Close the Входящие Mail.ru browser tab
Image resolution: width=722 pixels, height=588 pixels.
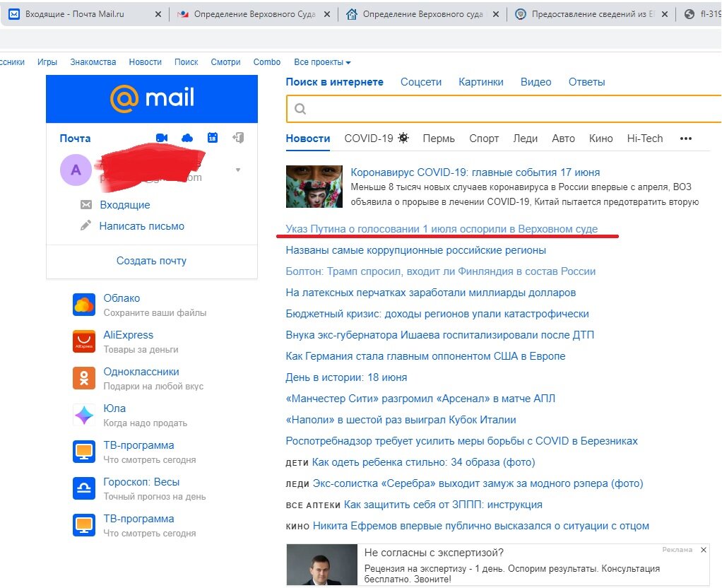coord(158,14)
